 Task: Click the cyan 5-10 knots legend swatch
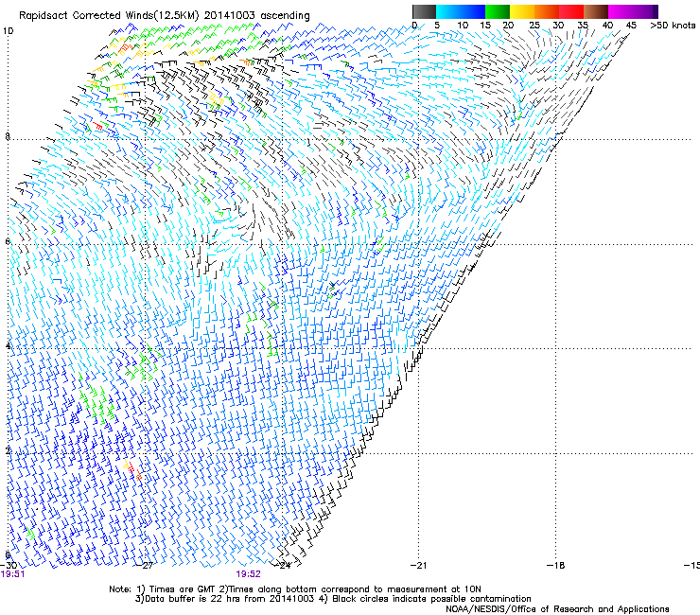pos(448,11)
